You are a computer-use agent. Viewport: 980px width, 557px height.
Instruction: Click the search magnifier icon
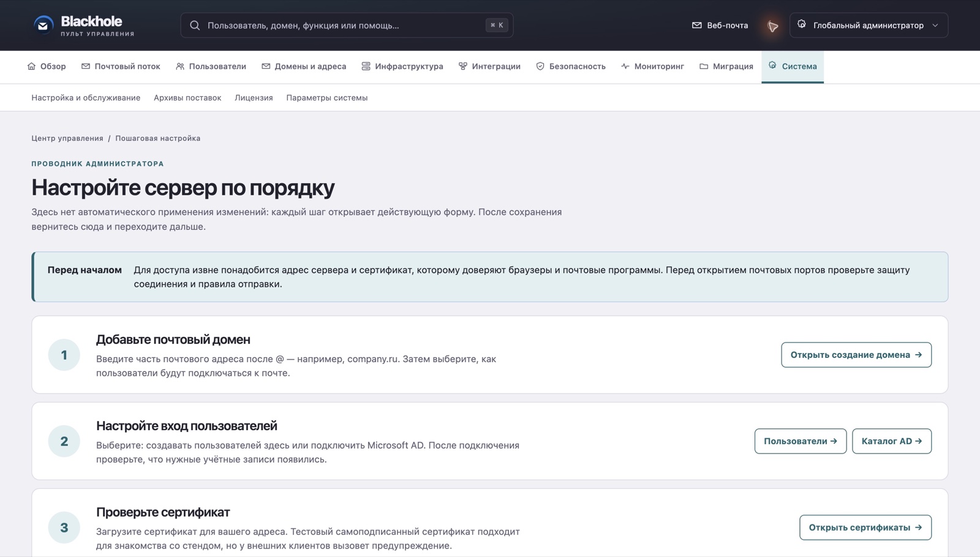click(195, 25)
